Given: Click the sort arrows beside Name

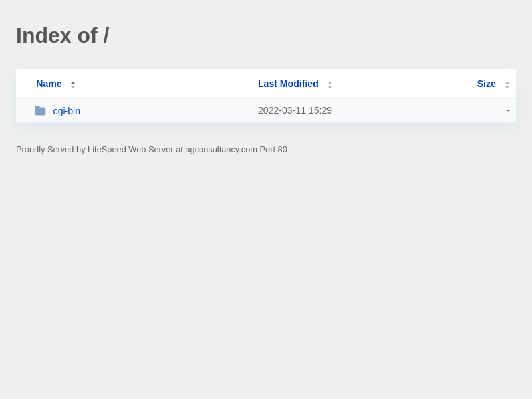Looking at the screenshot, I should pyautogui.click(x=73, y=84).
